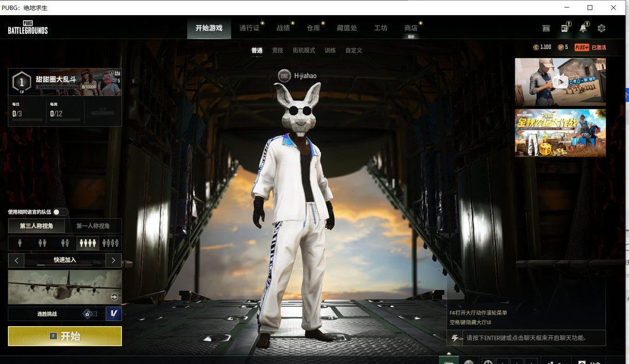Switch to 第一人称视角 perspective

tap(93, 227)
